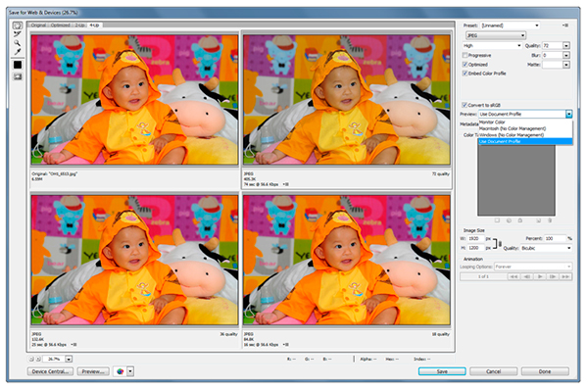This screenshot has height=390, width=588.
Task: Open the Bicubic resample quality dropdown
Action: (546, 248)
